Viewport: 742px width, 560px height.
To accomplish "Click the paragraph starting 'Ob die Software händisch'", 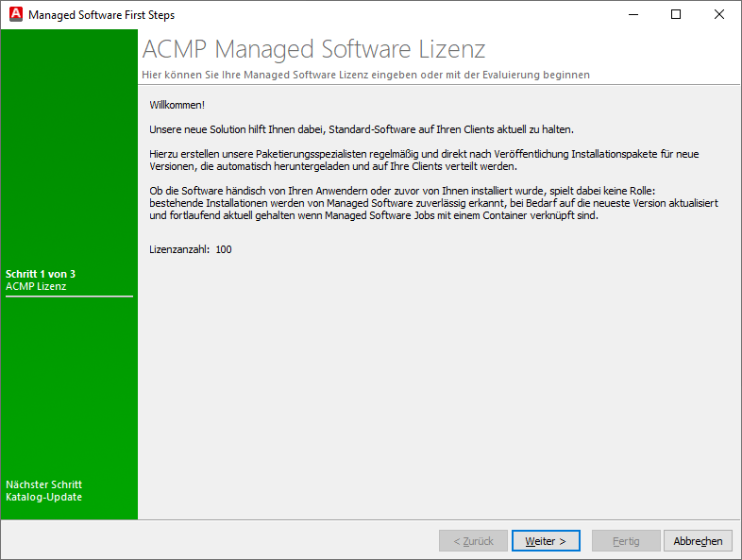I will [x=434, y=203].
